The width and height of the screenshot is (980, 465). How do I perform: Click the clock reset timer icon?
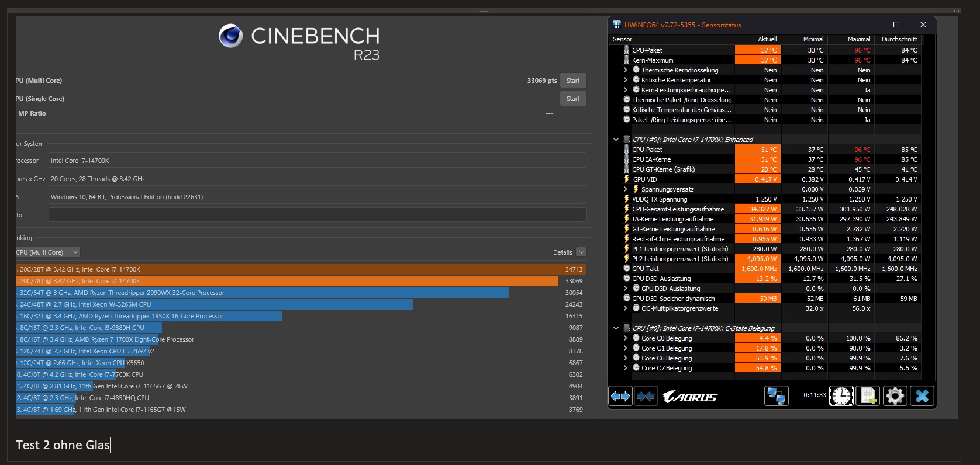[841, 397]
